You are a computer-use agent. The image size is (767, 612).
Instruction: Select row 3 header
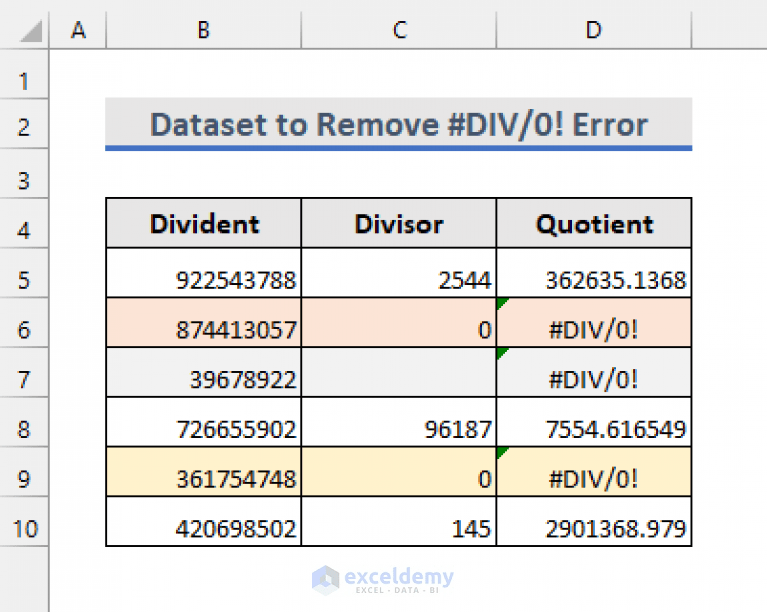[x=24, y=174]
